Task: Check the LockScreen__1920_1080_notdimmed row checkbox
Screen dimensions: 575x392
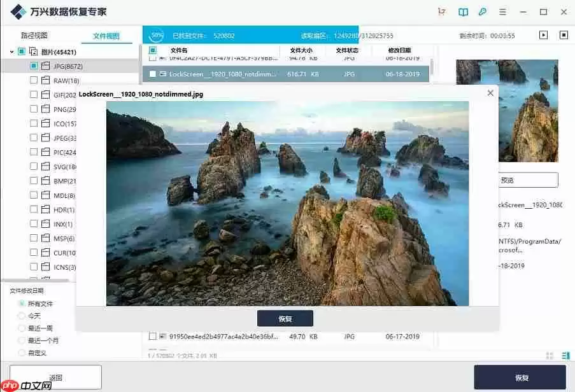Action: click(152, 74)
